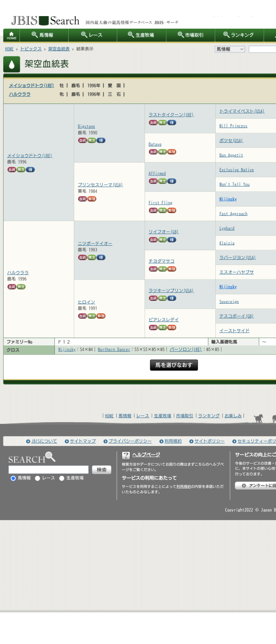This screenshot has height=644, width=276.
Task: Click the 繁殖 icon under Batave
Action: (172, 152)
